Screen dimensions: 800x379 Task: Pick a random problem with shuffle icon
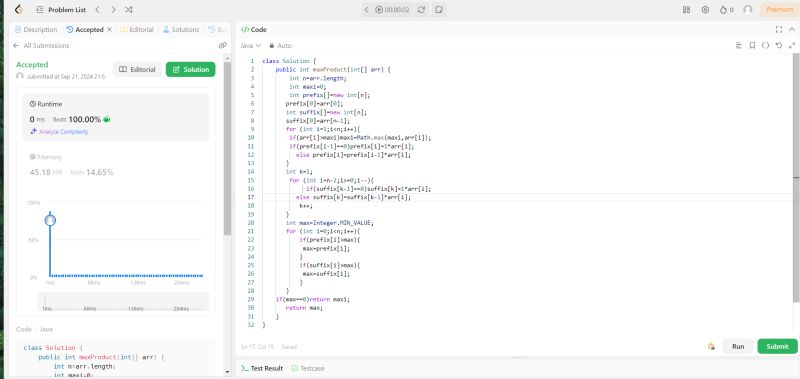(129, 10)
